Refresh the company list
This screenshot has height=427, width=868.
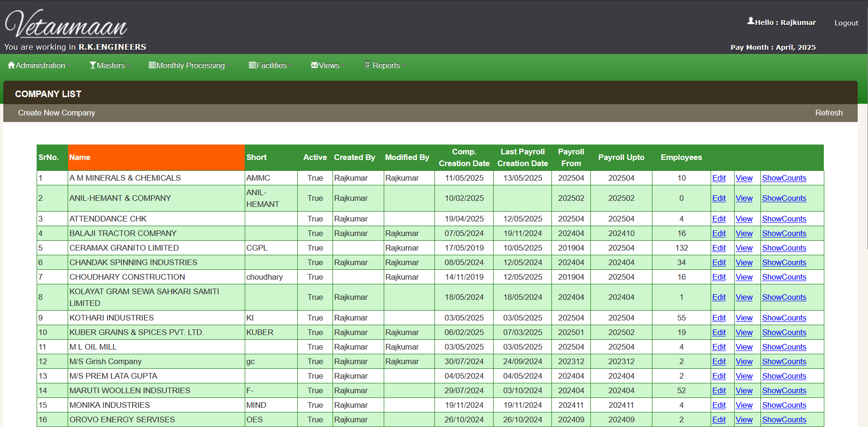pos(829,113)
